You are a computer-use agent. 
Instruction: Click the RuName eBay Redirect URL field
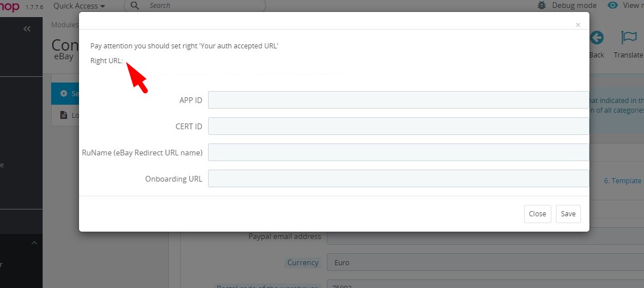tap(398, 152)
